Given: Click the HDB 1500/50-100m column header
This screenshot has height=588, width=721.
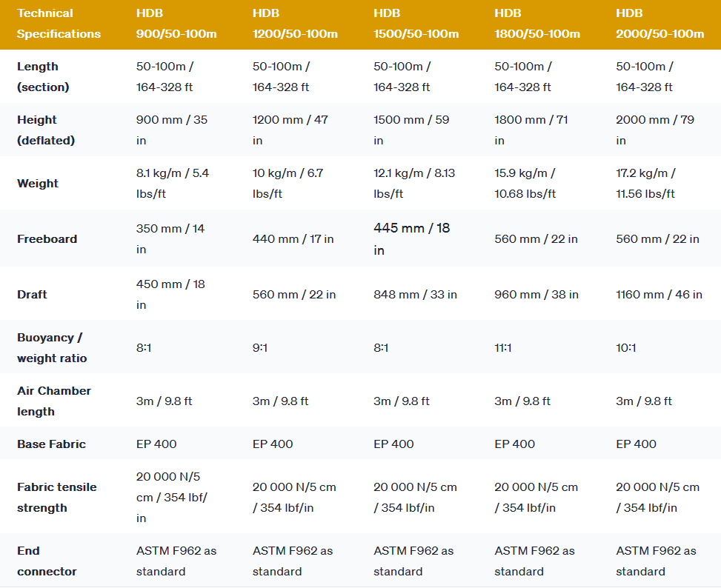Looking at the screenshot, I should click(x=416, y=24).
